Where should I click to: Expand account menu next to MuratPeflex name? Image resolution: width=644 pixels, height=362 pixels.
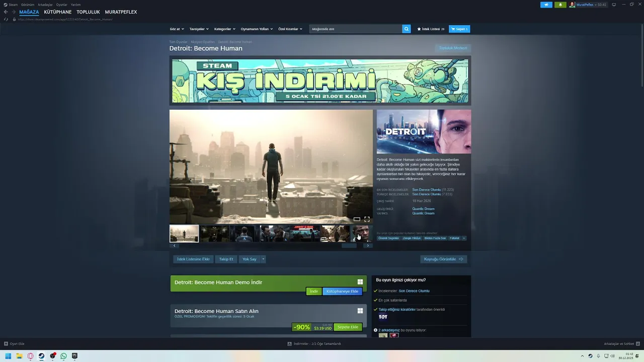[x=596, y=5]
